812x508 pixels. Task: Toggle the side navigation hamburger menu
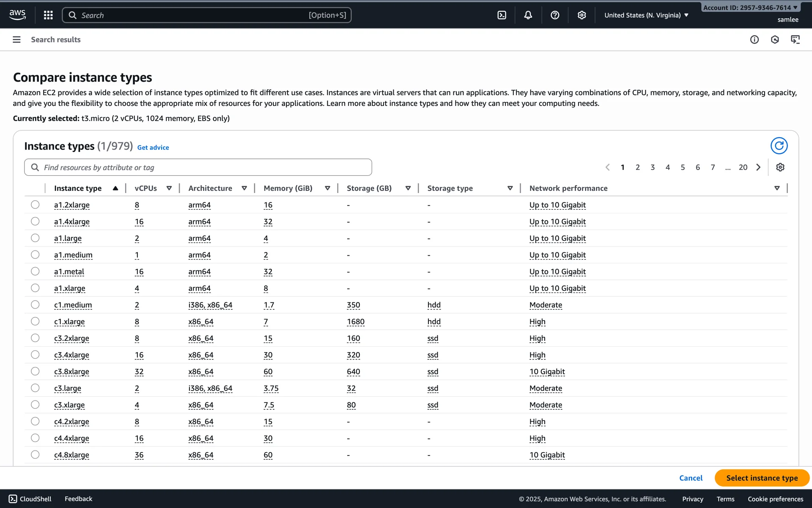click(x=16, y=39)
